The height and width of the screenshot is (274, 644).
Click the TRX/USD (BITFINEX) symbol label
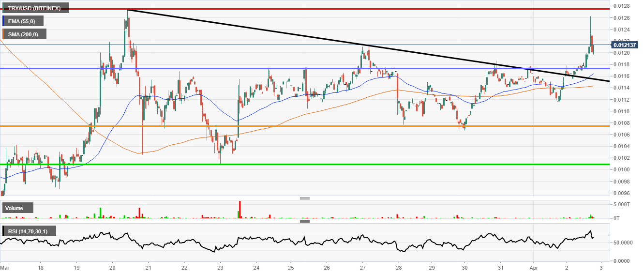point(34,8)
